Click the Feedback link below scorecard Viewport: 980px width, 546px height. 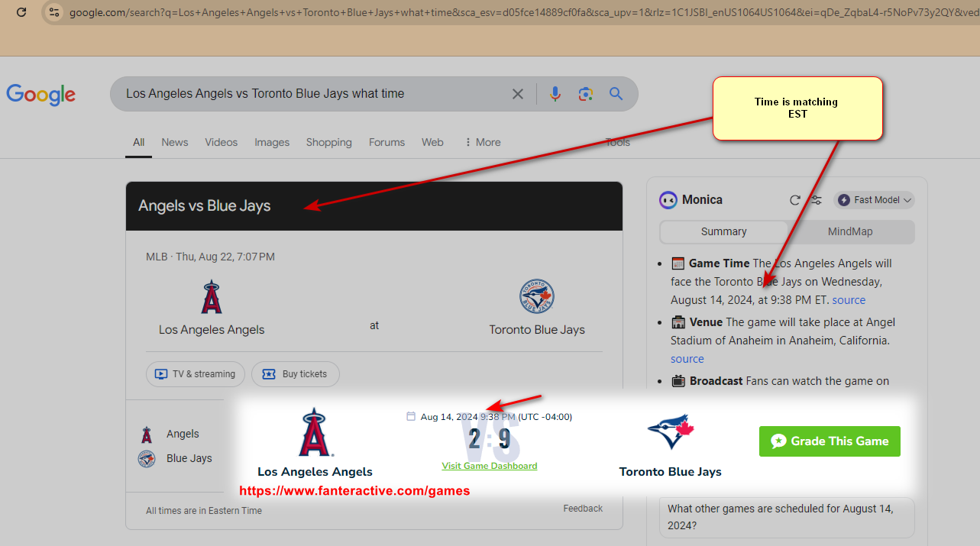tap(583, 509)
